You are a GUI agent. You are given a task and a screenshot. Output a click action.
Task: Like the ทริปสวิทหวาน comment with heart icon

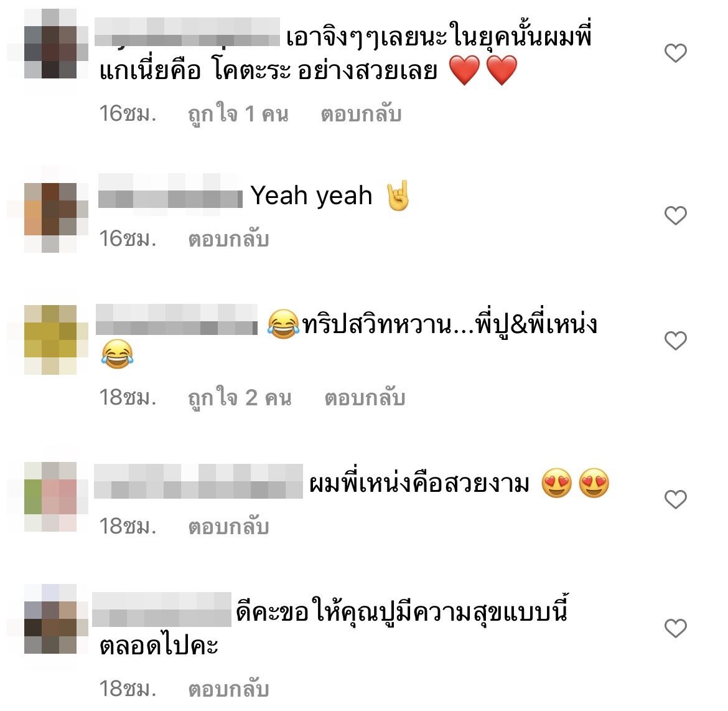(x=676, y=341)
